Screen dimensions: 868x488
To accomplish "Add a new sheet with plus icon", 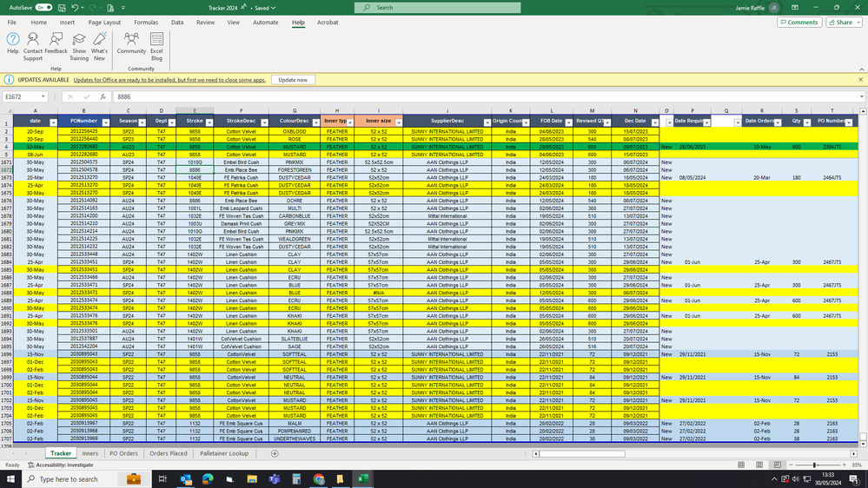I will coord(273,453).
